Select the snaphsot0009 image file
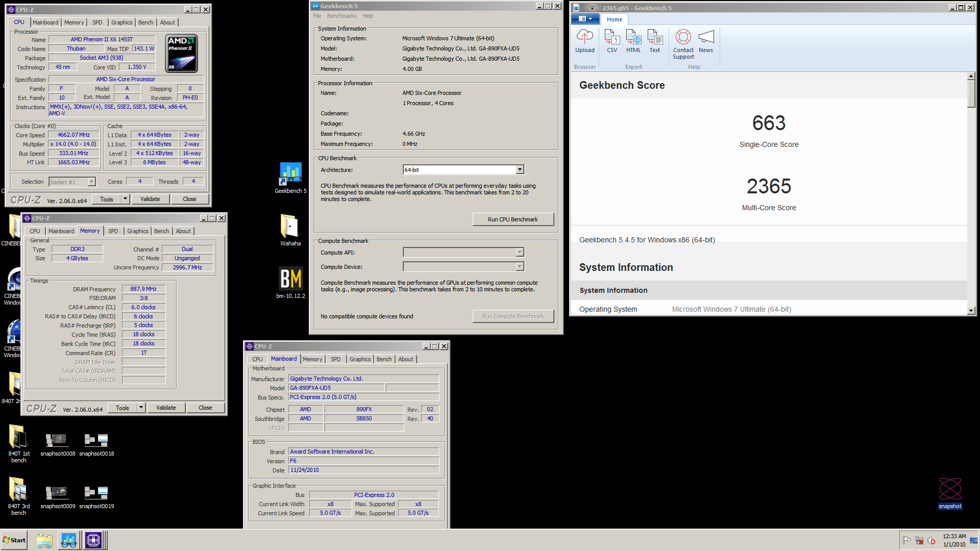Viewport: 980px width, 551px height. 58,497
